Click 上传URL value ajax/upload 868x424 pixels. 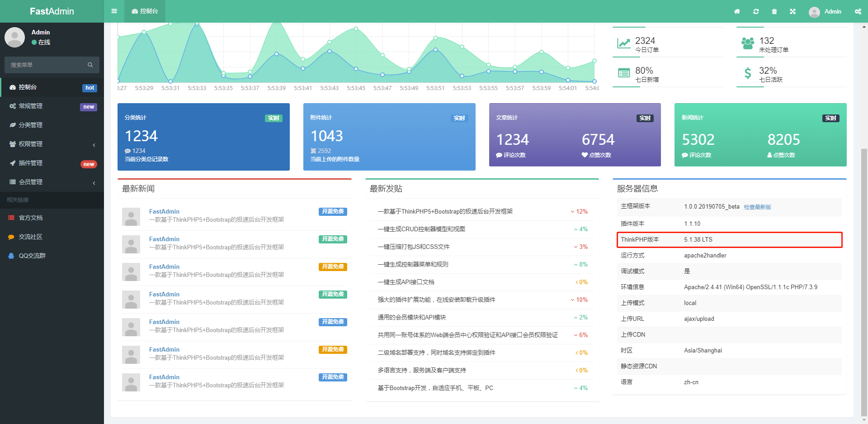pos(699,319)
